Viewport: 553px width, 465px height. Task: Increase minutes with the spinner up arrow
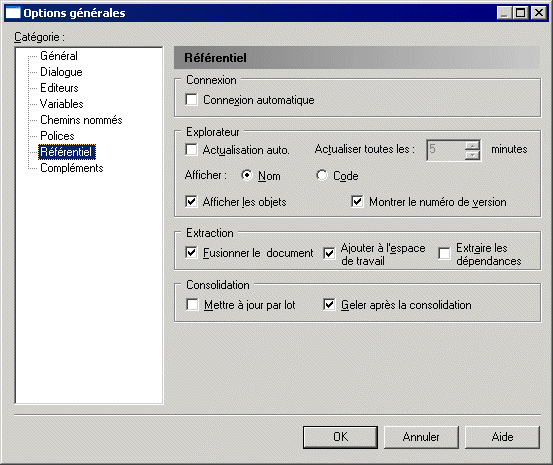coord(472,145)
